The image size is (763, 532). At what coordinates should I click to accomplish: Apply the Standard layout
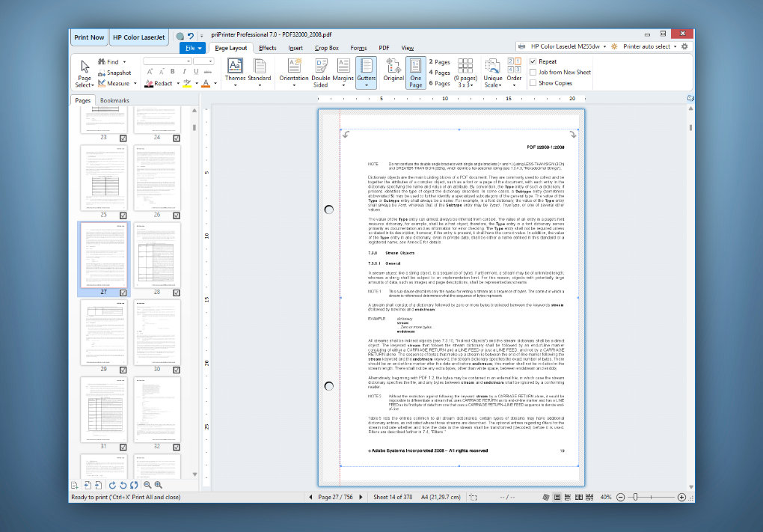[x=260, y=72]
